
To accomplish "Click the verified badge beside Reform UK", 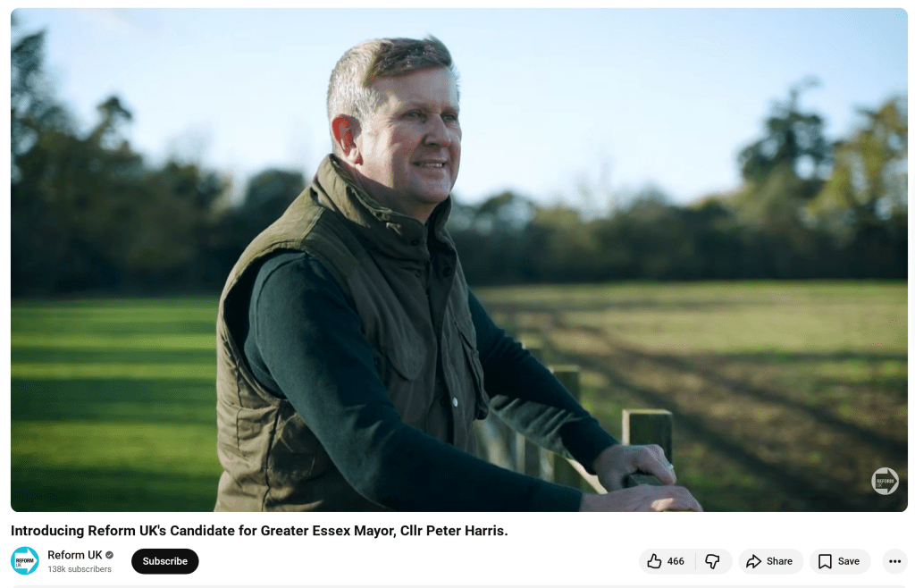I will (110, 555).
